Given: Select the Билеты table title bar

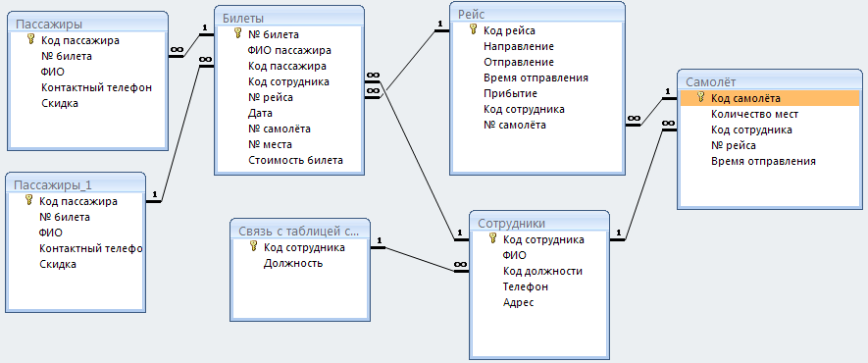Looking at the screenshot, I should click(x=289, y=17).
